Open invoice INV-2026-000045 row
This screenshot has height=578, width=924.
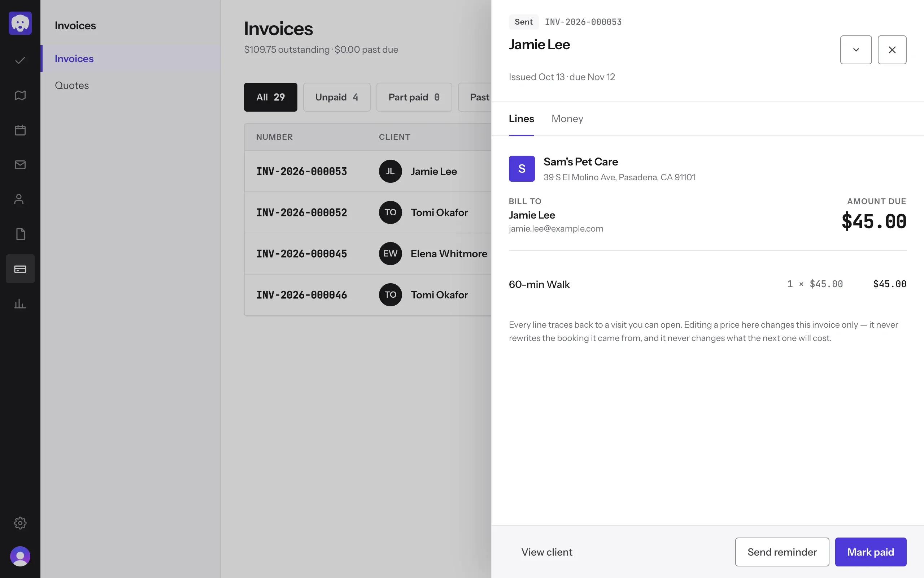[x=367, y=254]
